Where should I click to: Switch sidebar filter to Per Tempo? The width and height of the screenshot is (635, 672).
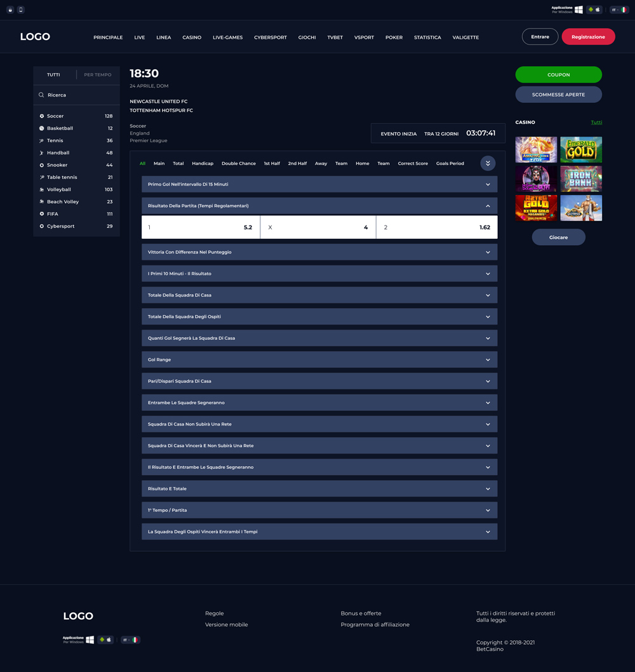pyautogui.click(x=97, y=75)
